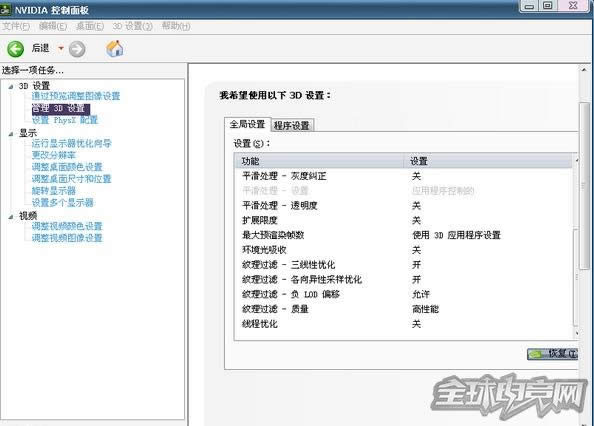Select the 平滑处理 - 透明度 row
This screenshot has width=594, height=426.
click(x=403, y=206)
